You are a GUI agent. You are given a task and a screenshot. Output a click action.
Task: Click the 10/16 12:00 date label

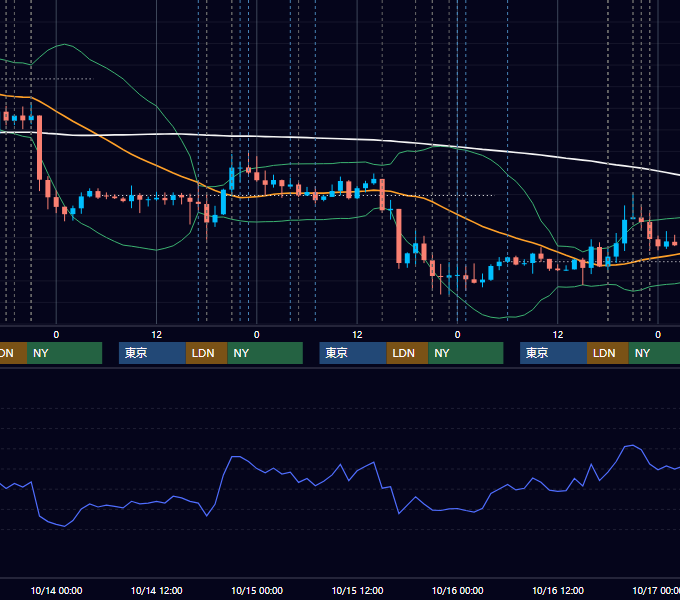pyautogui.click(x=558, y=590)
